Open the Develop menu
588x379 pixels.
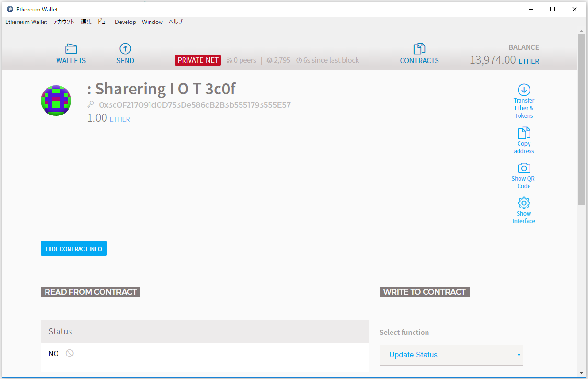126,22
